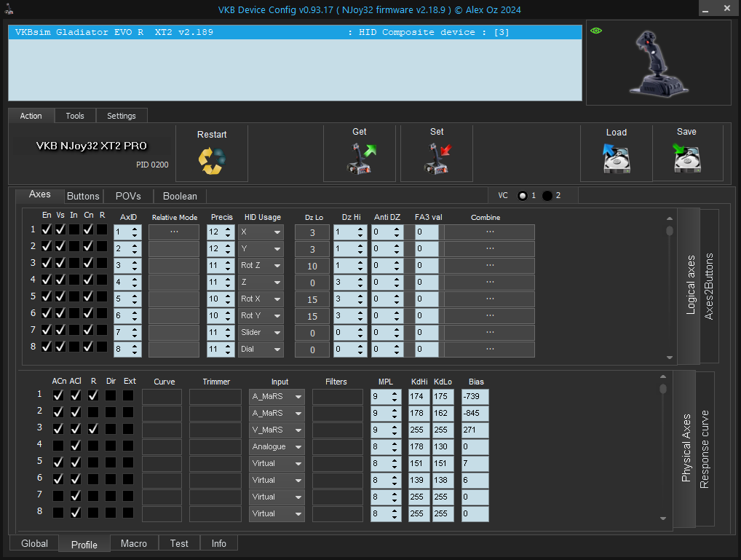Adjust AxID spinner for axis 8
Viewport: 741px width, 560px height.
135,349
